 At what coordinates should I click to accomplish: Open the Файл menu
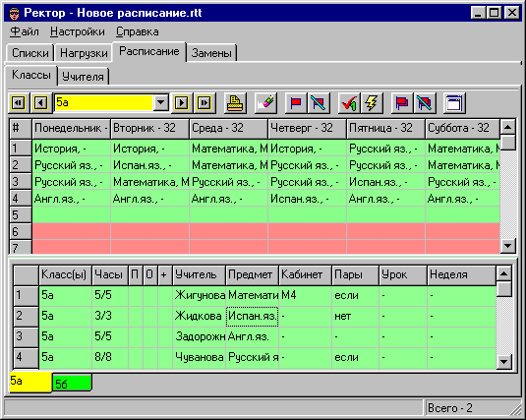click(x=25, y=31)
